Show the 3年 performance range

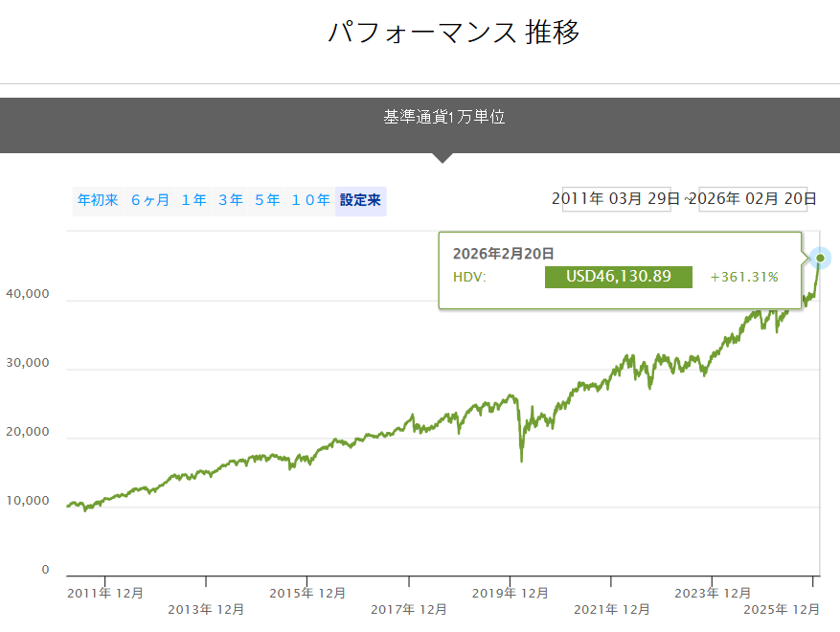[x=231, y=200]
